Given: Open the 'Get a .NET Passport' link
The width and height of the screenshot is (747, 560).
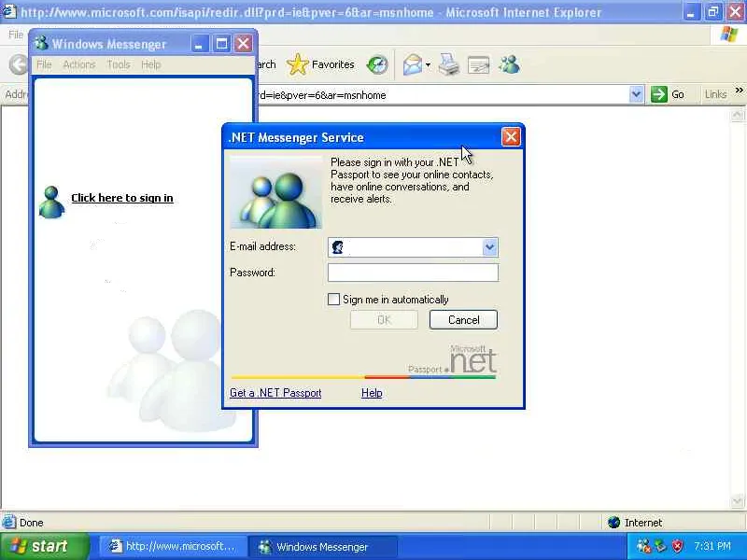Looking at the screenshot, I should [275, 393].
